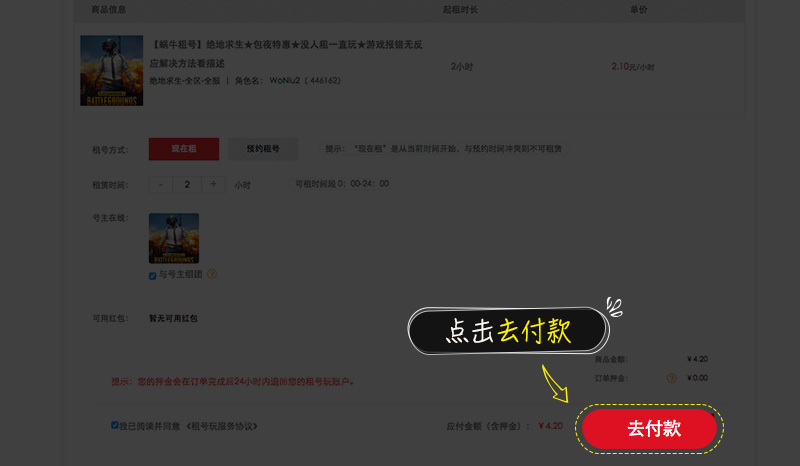Image resolution: width=800 pixels, height=466 pixels.
Task: Toggle the 我已阅读并同意 agreement checkbox
Action: [115, 425]
